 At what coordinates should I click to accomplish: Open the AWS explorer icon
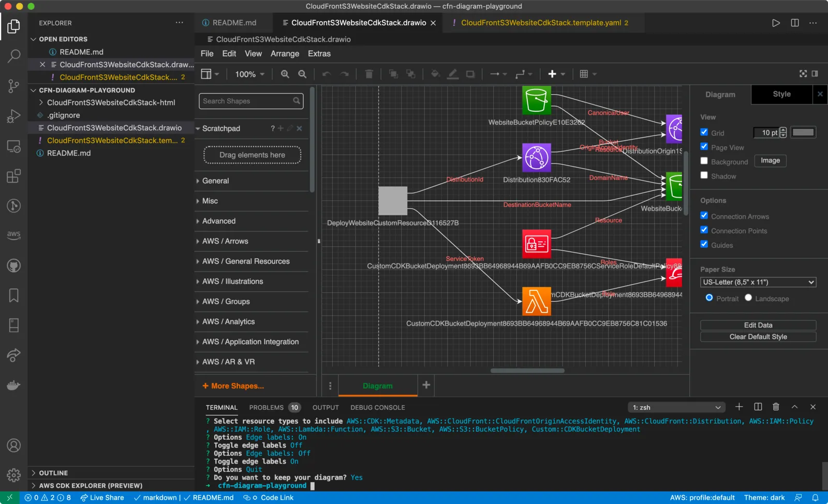tap(14, 235)
